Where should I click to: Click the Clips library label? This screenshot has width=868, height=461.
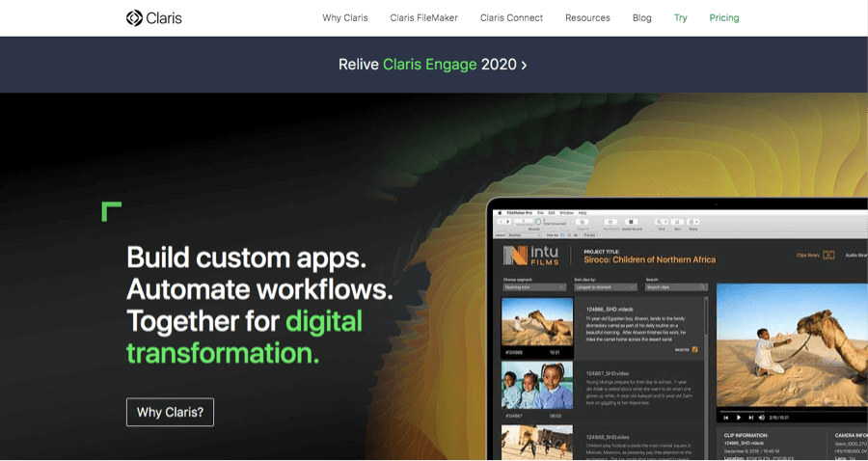[807, 256]
